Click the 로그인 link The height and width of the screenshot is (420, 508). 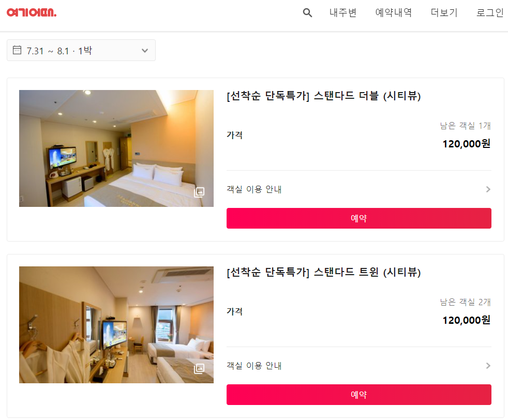(x=490, y=12)
